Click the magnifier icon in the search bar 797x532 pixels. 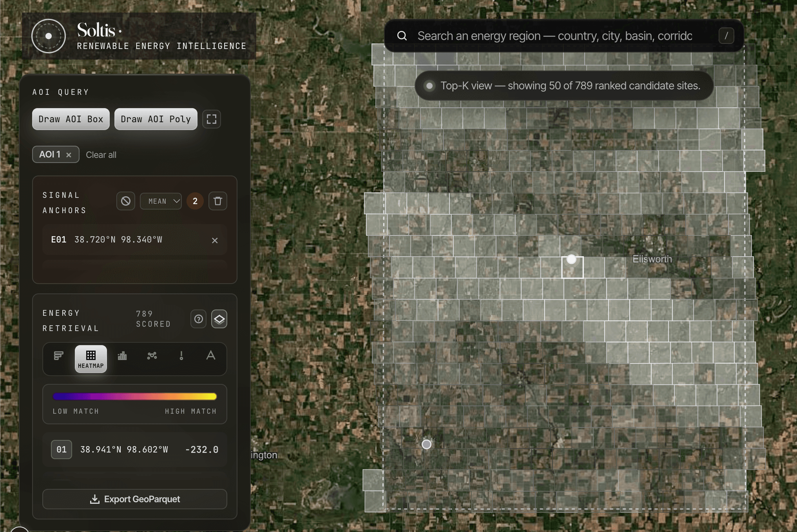402,36
